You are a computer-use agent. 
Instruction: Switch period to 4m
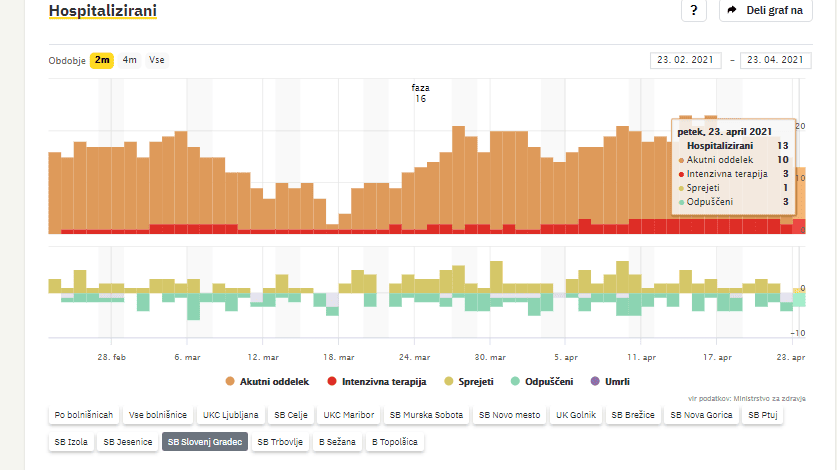(130, 60)
